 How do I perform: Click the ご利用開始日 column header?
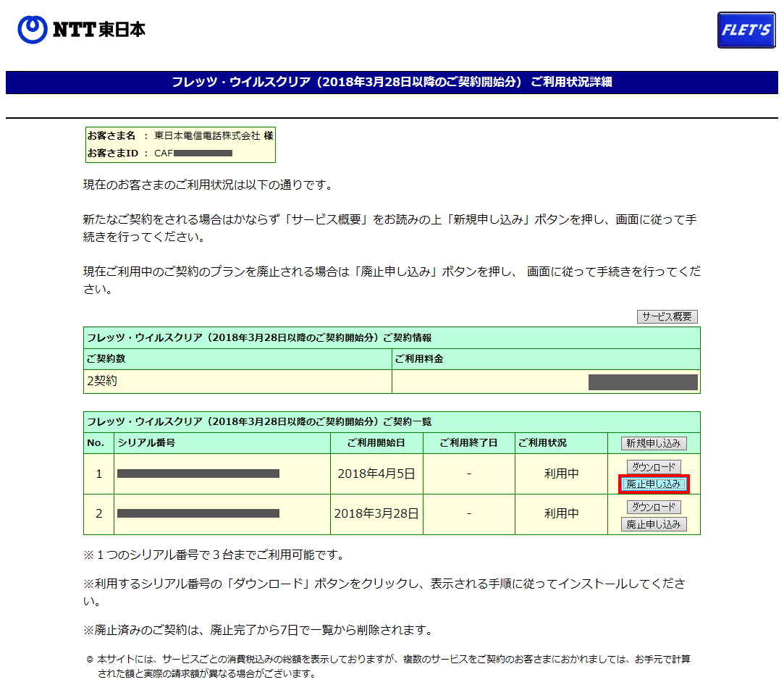click(376, 442)
